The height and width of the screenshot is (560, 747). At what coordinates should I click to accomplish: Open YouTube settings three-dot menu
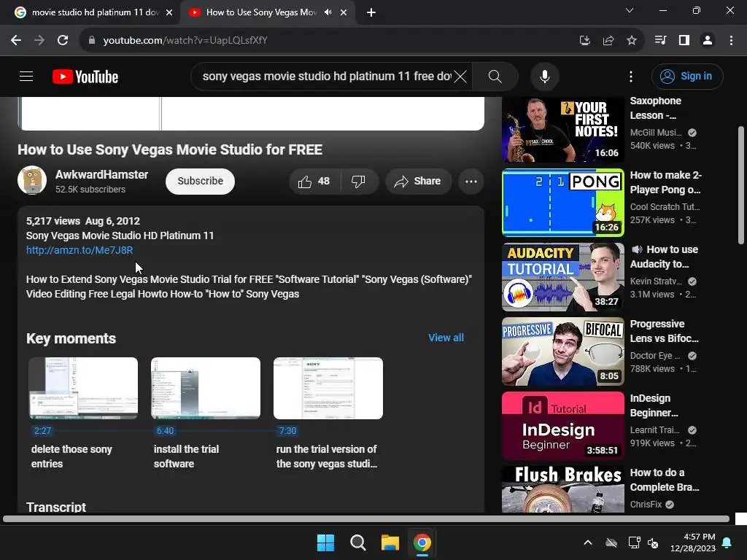pos(631,76)
